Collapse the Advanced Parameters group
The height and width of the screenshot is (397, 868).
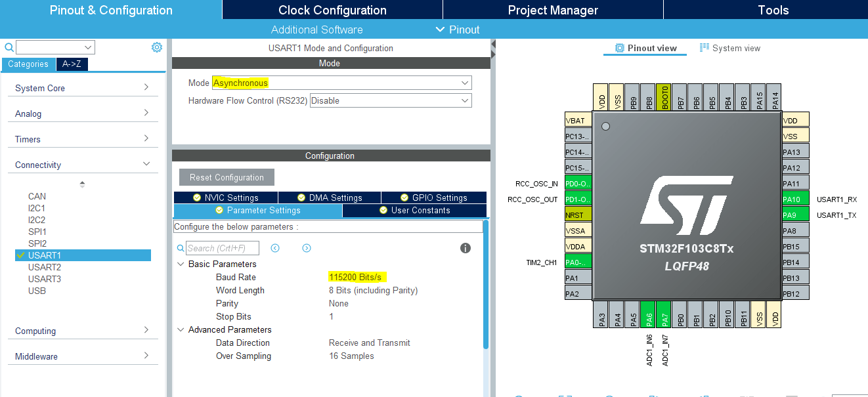(181, 329)
